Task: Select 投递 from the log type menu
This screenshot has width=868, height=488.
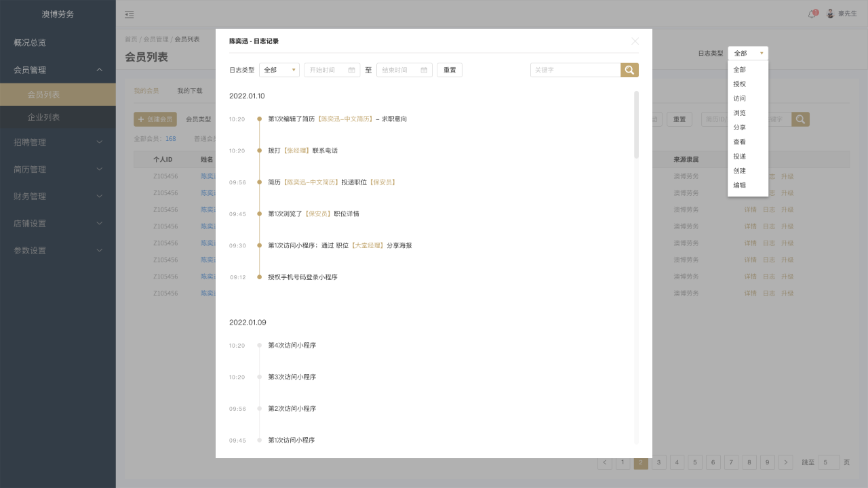Action: (739, 155)
